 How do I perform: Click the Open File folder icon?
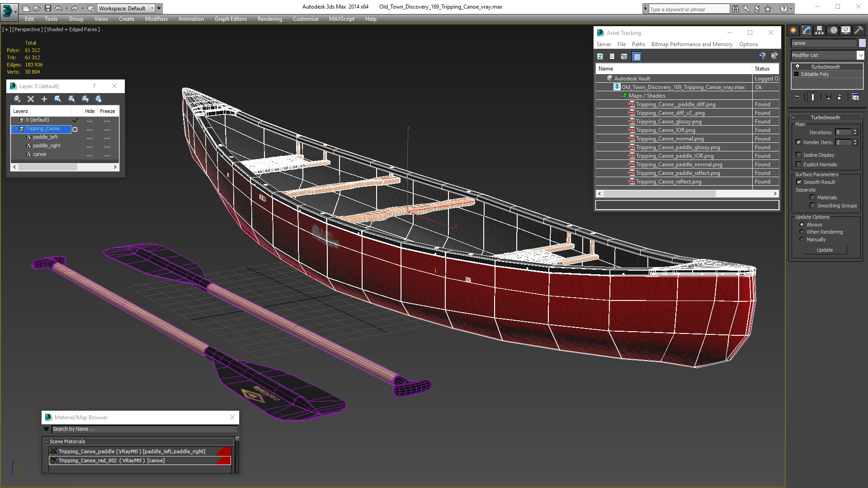coord(37,8)
